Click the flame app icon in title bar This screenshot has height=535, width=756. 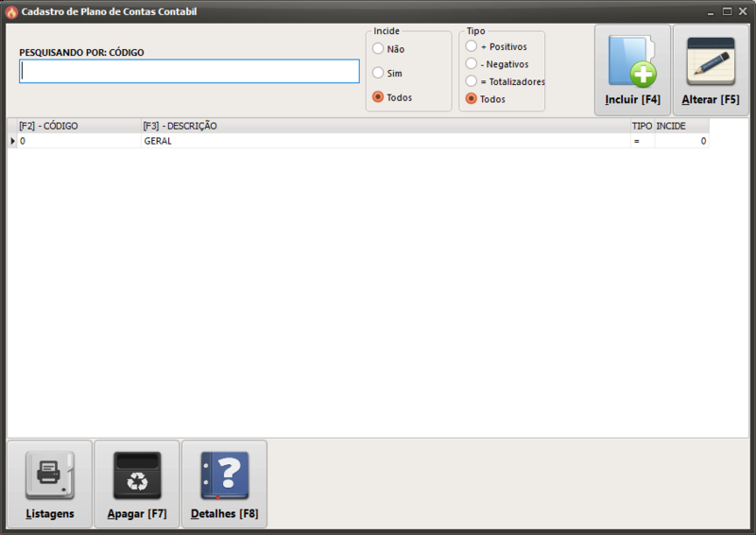[x=11, y=11]
